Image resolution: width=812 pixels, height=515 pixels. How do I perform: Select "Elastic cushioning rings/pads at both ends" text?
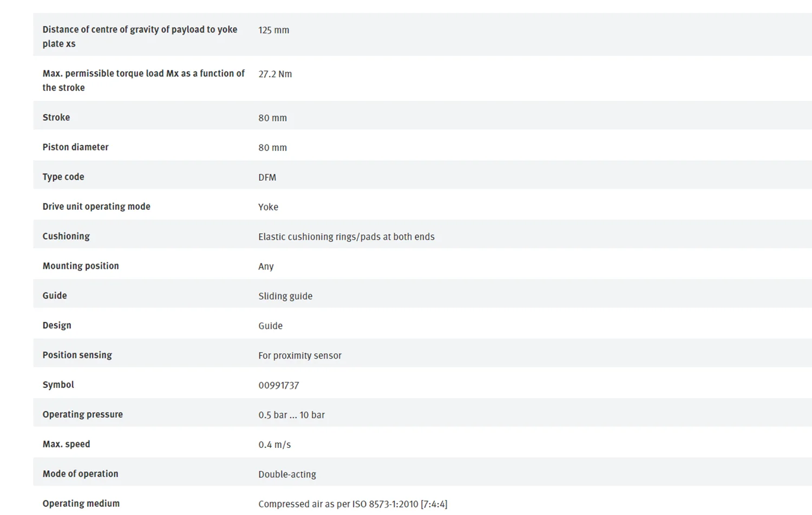[346, 237]
